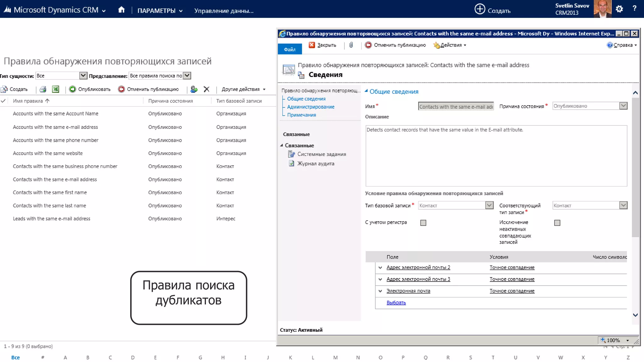The height and width of the screenshot is (362, 644).
Task: Collapse the General information section
Action: point(366,91)
